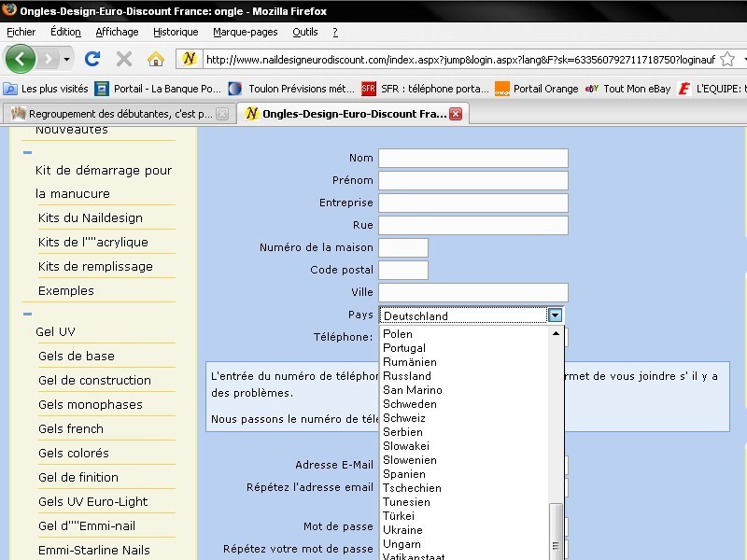Click into the Nom text field

click(472, 158)
